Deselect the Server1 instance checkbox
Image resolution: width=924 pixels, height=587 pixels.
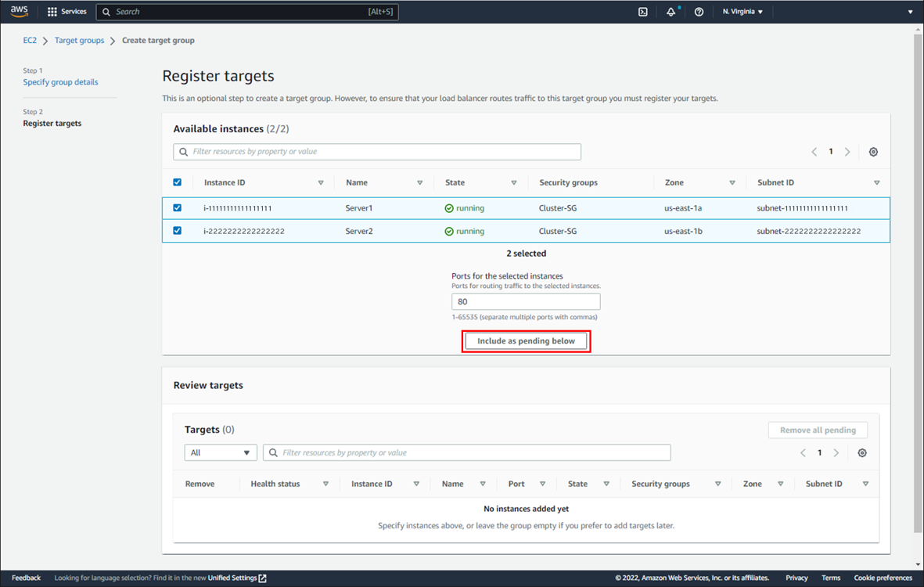pyautogui.click(x=177, y=207)
